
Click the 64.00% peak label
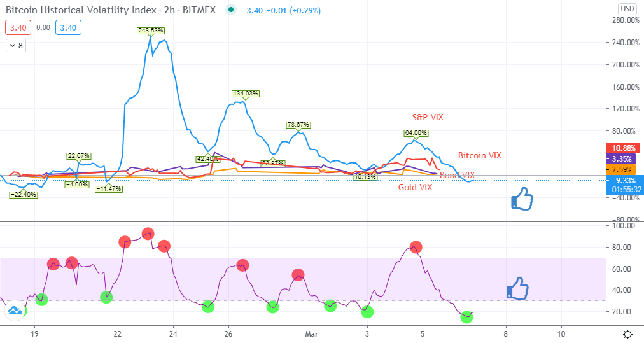416,133
